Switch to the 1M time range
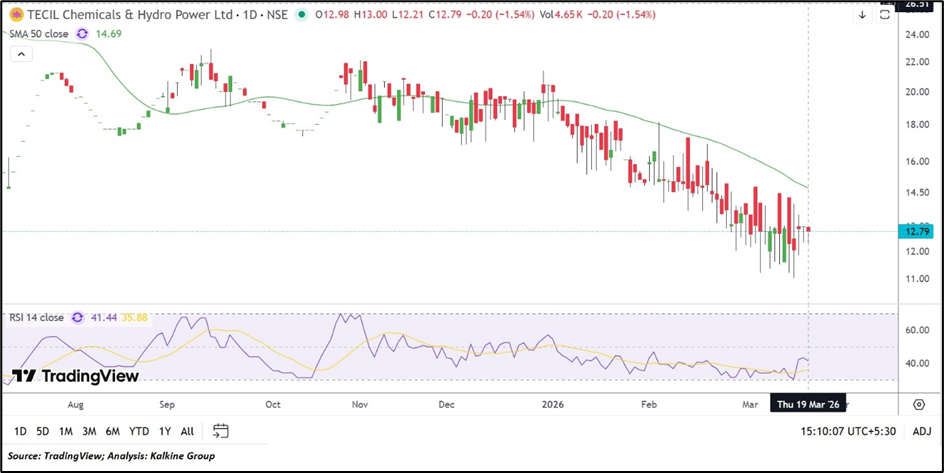The width and height of the screenshot is (944, 473). point(66,431)
